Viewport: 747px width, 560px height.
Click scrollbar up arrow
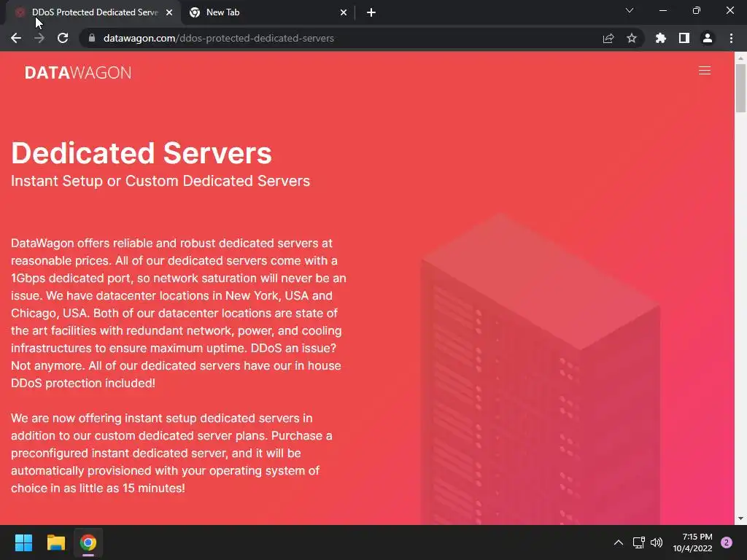point(740,58)
